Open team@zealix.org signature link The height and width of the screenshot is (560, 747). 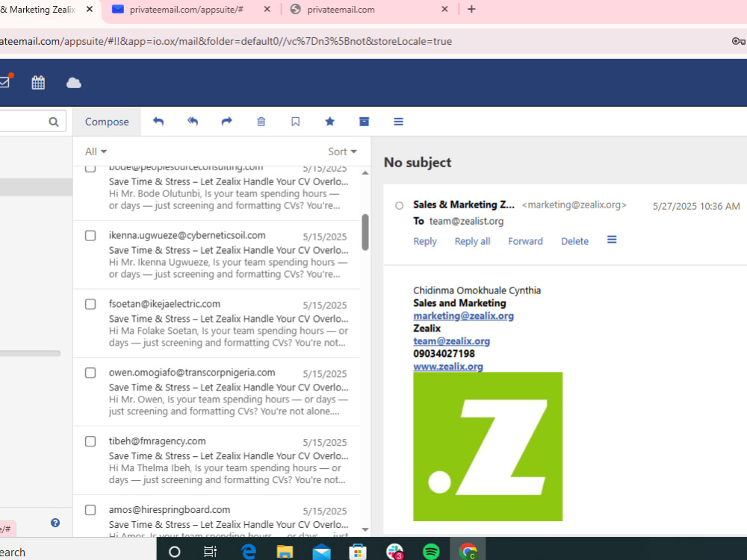tap(452, 341)
